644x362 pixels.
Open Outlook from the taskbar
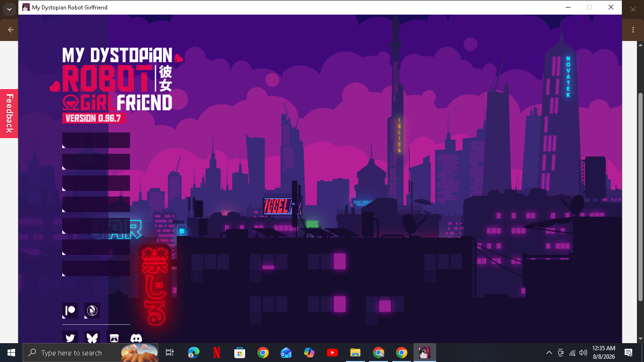pyautogui.click(x=286, y=353)
